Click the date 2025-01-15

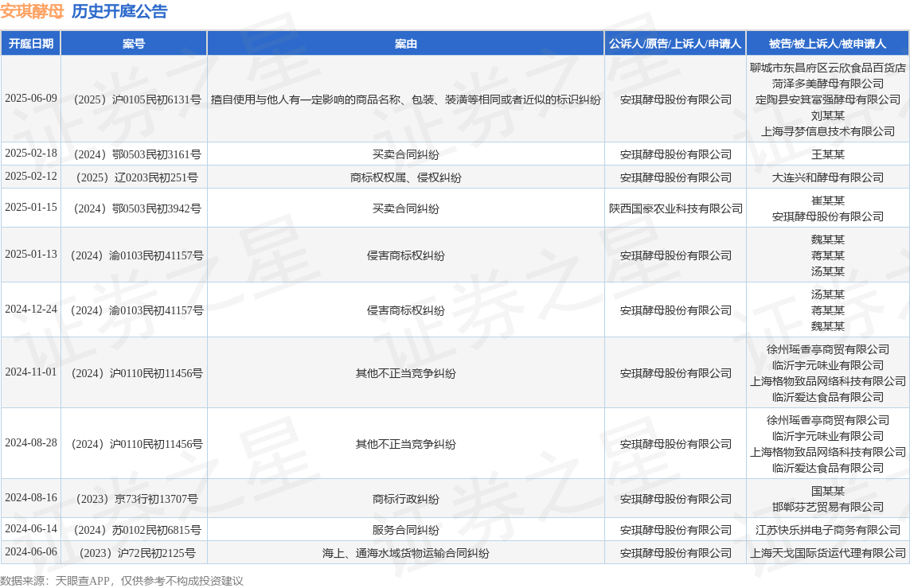point(31,207)
